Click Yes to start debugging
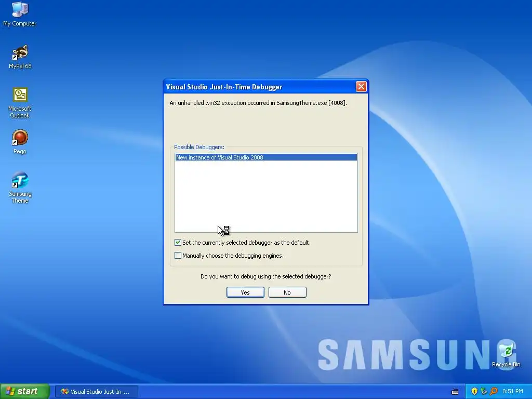 [245, 292]
